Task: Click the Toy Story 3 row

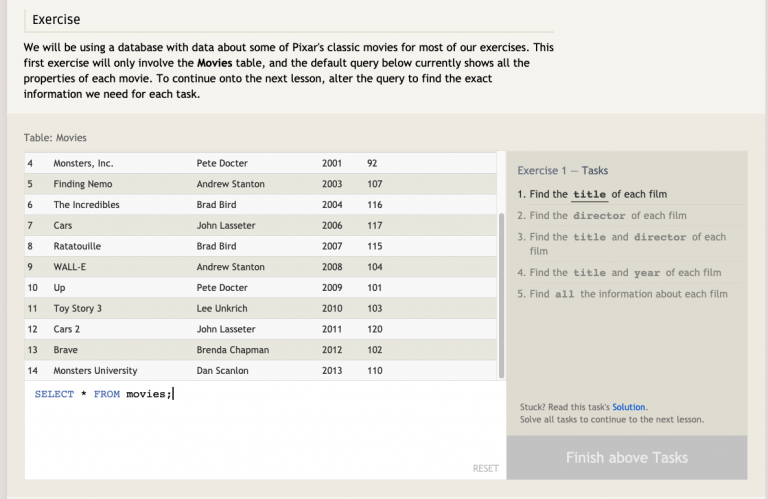Action: point(261,309)
